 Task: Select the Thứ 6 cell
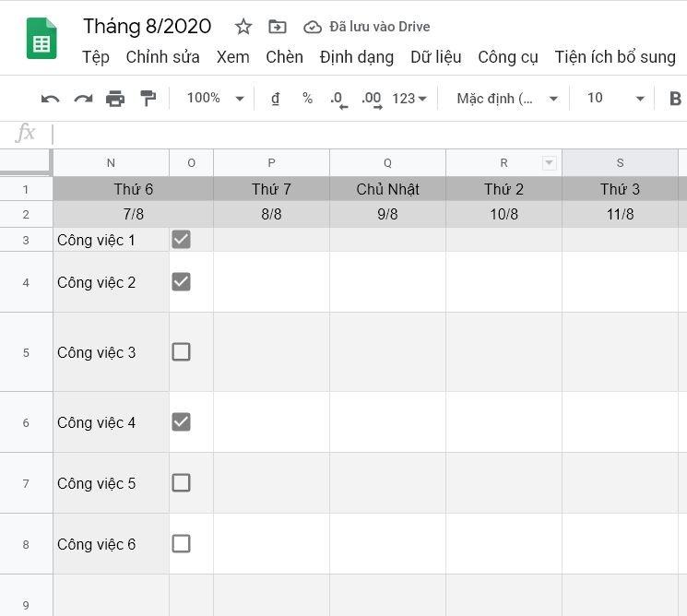[x=133, y=189]
